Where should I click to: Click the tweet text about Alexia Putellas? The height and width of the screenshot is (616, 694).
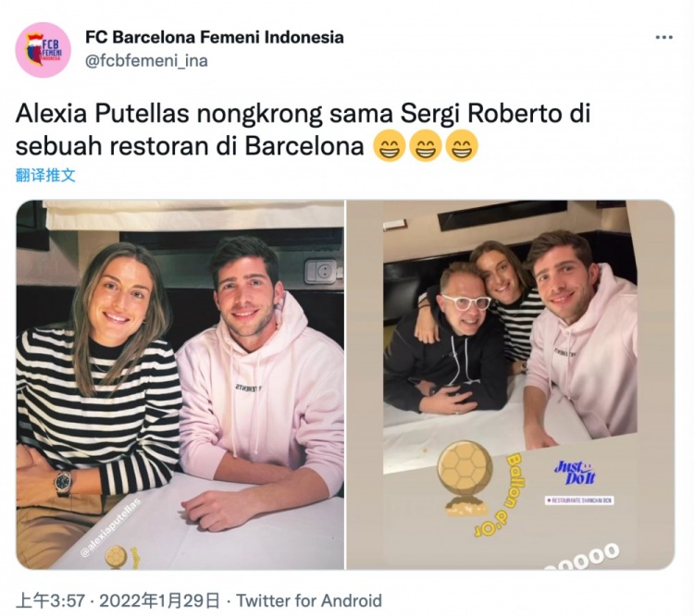click(303, 129)
